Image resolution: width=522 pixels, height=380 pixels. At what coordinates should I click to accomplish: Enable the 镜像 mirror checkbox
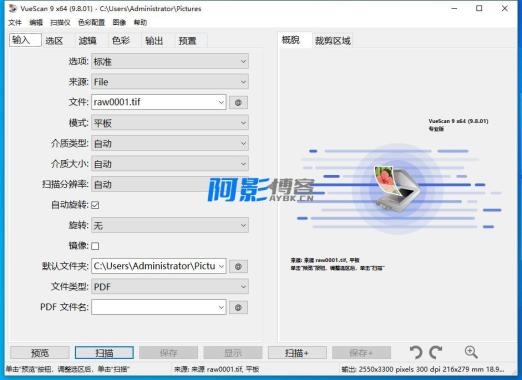[95, 246]
